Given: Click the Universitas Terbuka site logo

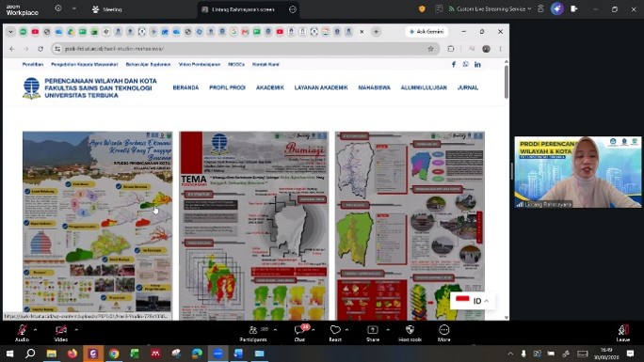Looking at the screenshot, I should [89, 87].
